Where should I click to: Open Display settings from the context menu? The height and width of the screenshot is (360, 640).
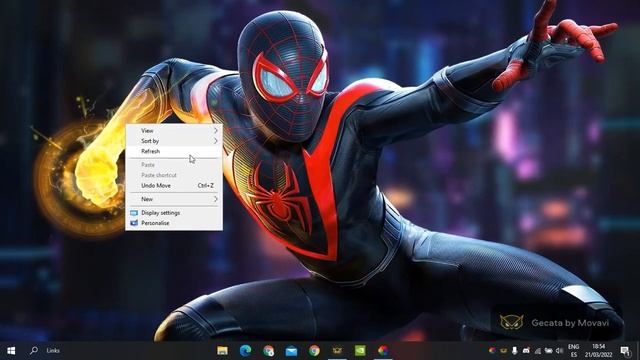pos(174,213)
